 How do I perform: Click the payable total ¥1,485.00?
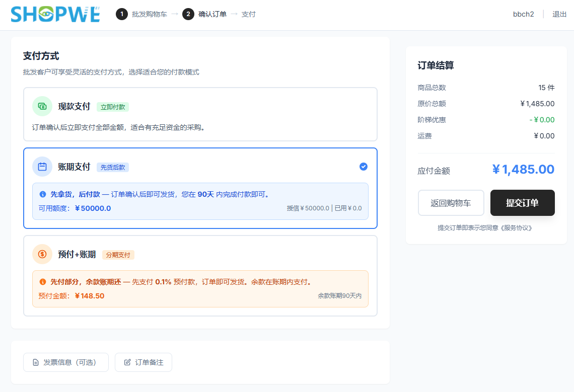(523, 169)
